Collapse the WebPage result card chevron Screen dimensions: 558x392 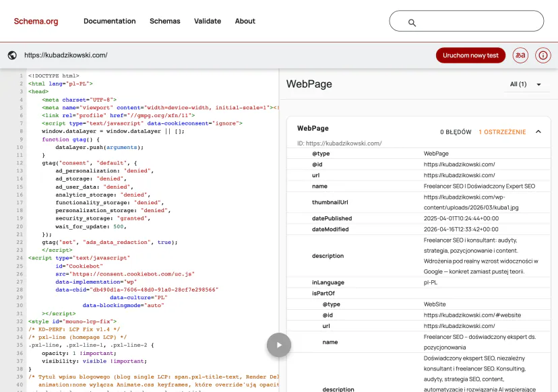tap(538, 131)
